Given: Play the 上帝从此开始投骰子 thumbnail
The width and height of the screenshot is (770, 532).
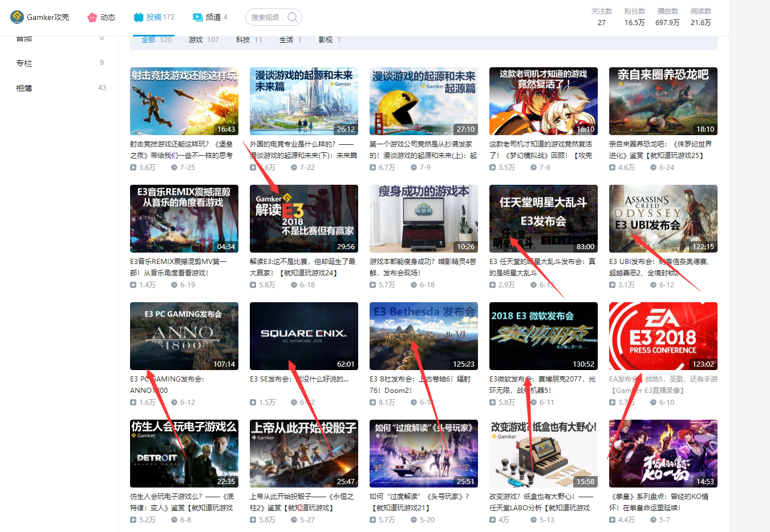Looking at the screenshot, I should (x=304, y=454).
